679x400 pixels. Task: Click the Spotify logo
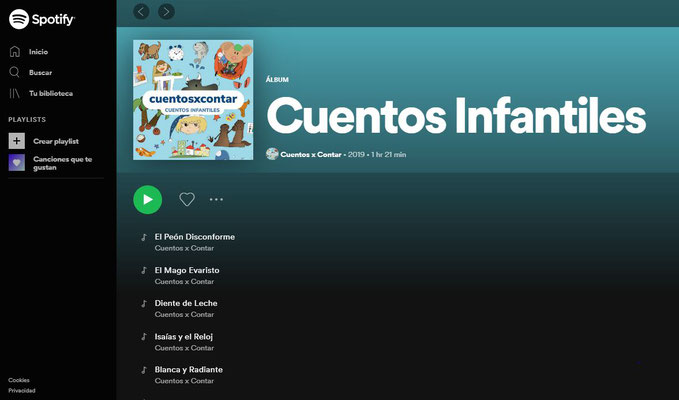pyautogui.click(x=42, y=19)
